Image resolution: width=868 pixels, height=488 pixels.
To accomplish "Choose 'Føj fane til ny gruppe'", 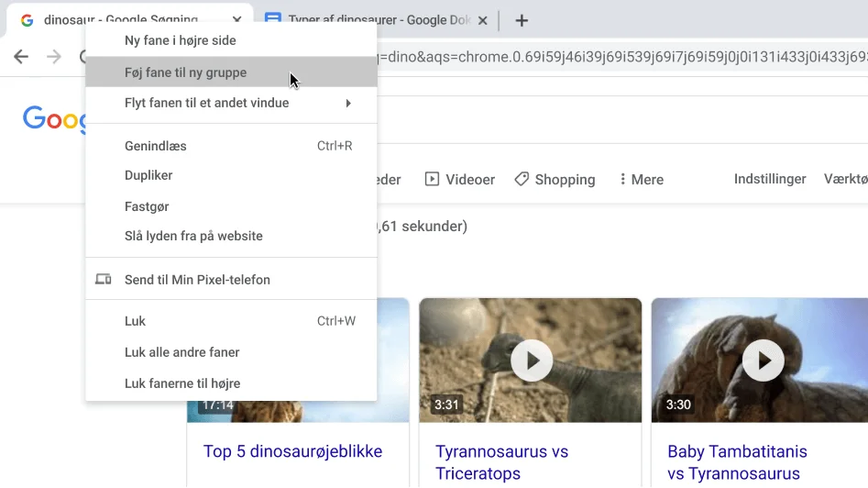I will click(231, 72).
